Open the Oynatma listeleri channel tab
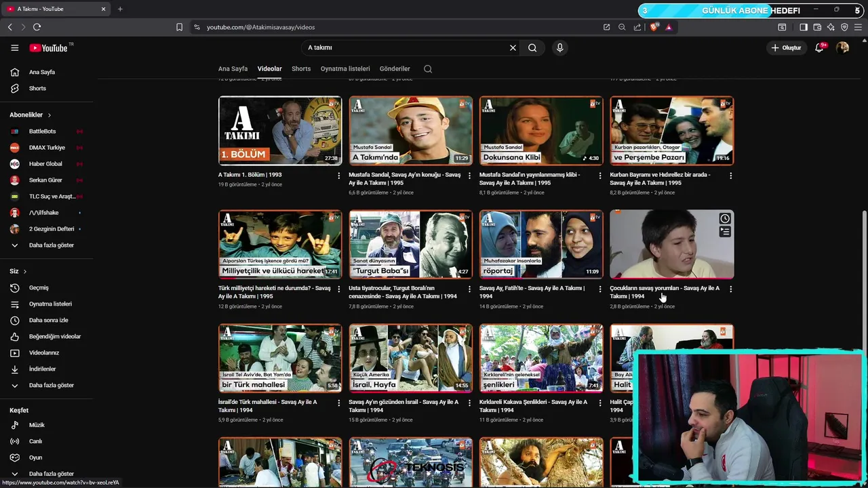 pyautogui.click(x=345, y=68)
